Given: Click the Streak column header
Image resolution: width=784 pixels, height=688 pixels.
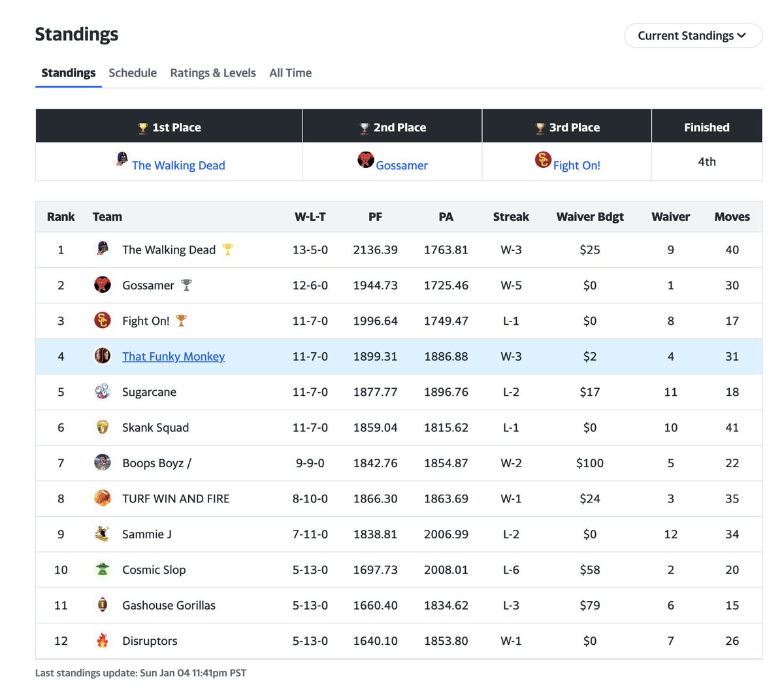Looking at the screenshot, I should pyautogui.click(x=511, y=217).
